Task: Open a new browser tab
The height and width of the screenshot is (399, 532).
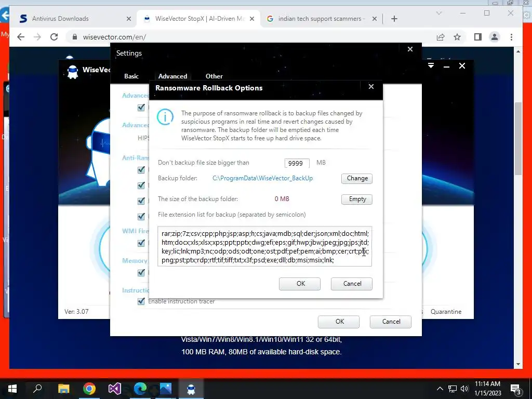Action: click(x=394, y=19)
